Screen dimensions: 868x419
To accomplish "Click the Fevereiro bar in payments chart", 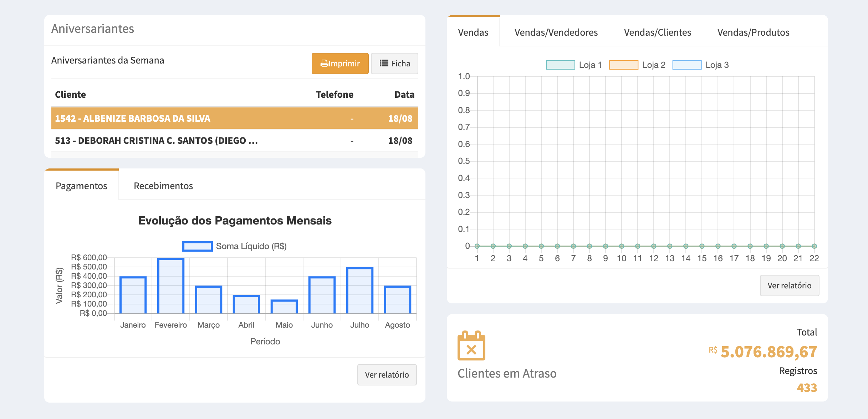I will pyautogui.click(x=171, y=286).
